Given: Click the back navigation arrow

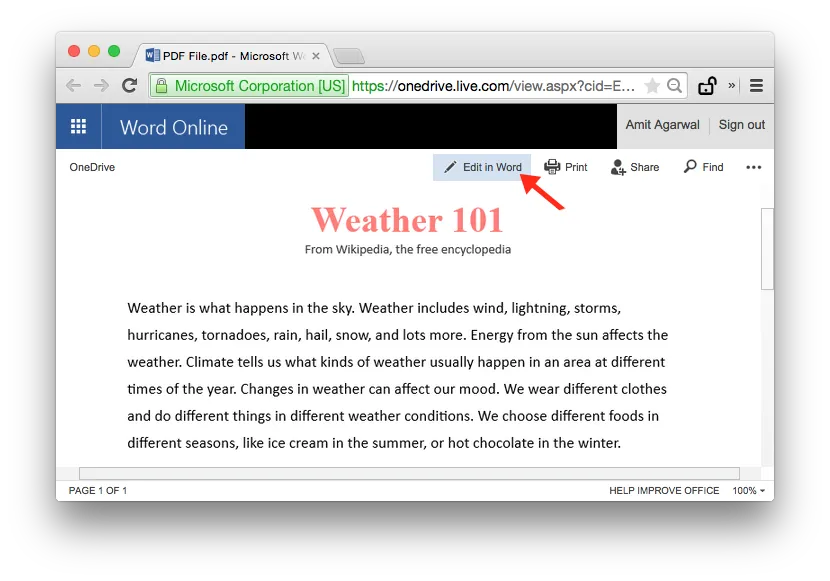Looking at the screenshot, I should pos(73,85).
